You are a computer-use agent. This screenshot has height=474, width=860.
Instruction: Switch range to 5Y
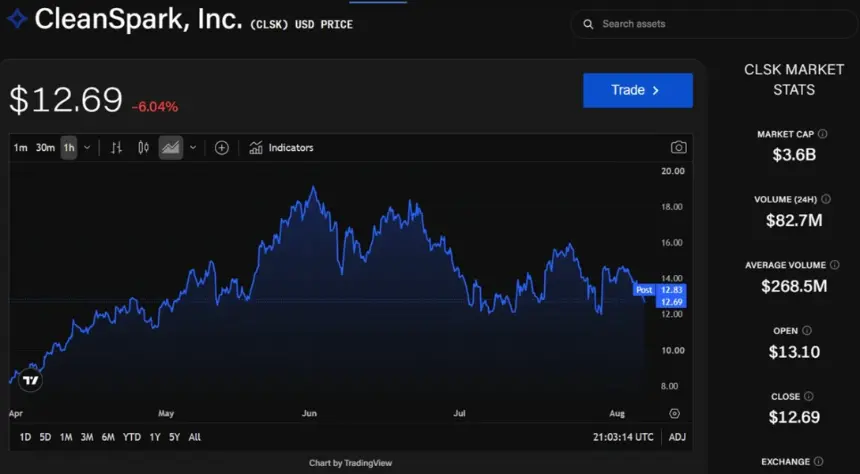174,437
